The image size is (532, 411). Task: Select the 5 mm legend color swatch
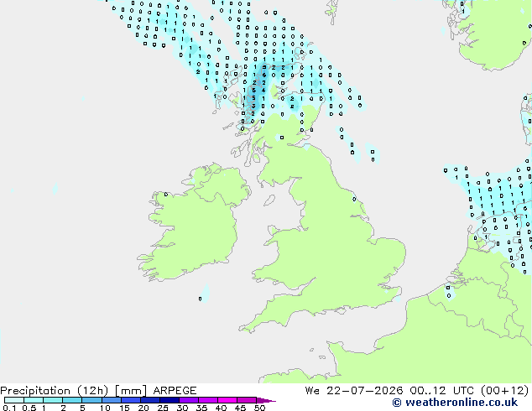click(91, 400)
